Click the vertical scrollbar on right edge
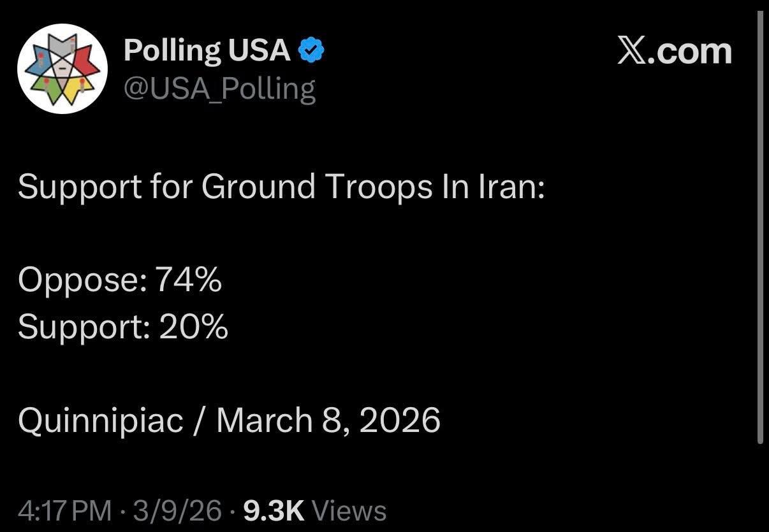 point(759,229)
